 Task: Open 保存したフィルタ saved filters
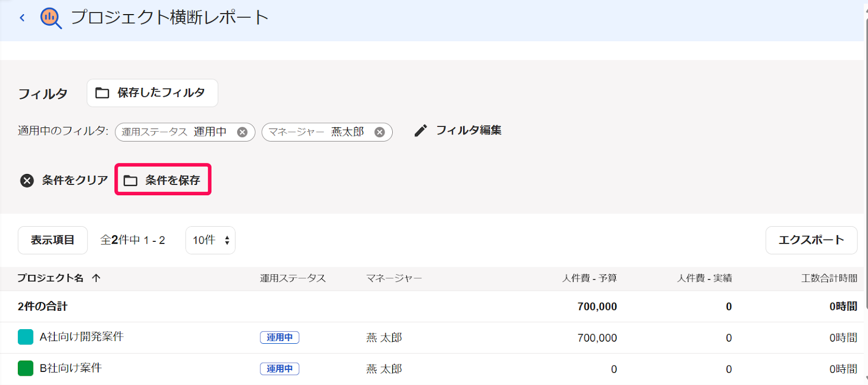(152, 93)
